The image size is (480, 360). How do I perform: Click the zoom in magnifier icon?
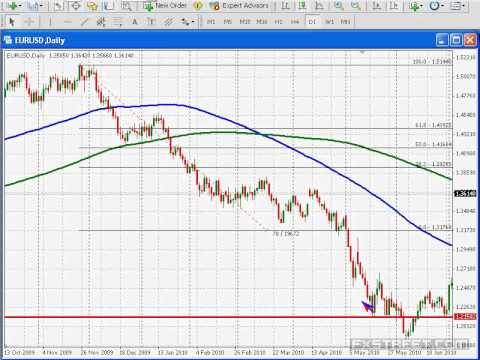pyautogui.click(x=339, y=6)
